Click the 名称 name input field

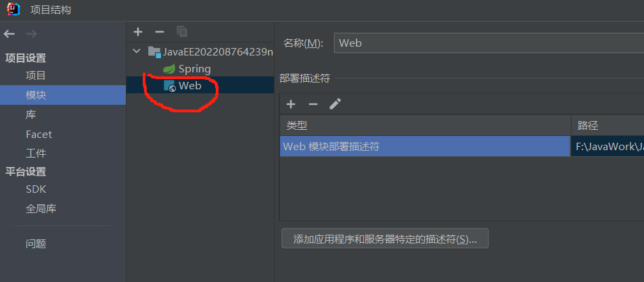[488, 43]
